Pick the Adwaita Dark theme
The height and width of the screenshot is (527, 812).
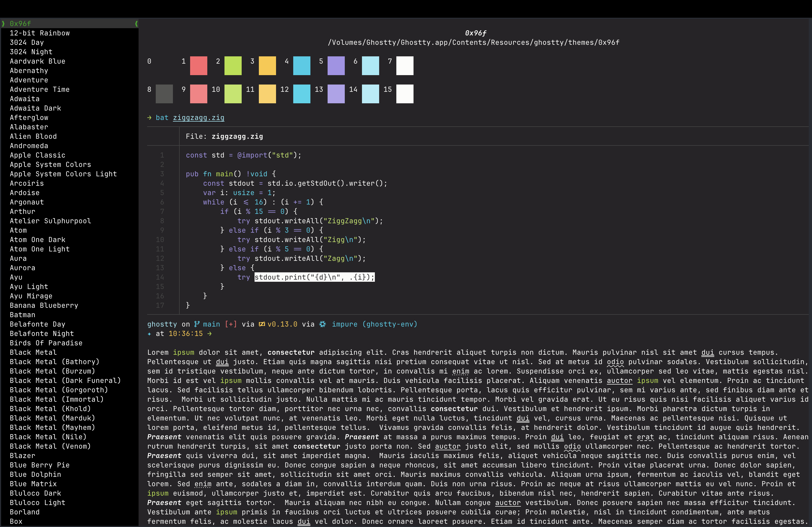click(x=35, y=108)
